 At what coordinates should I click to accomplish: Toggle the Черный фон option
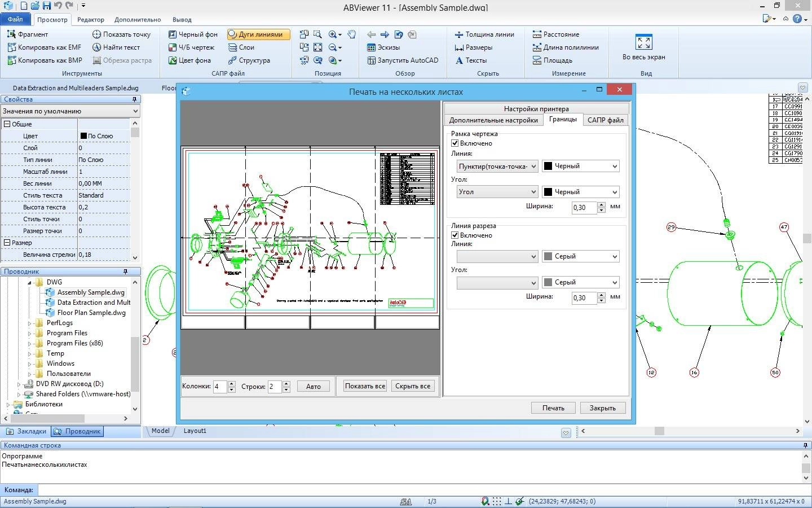coord(192,34)
